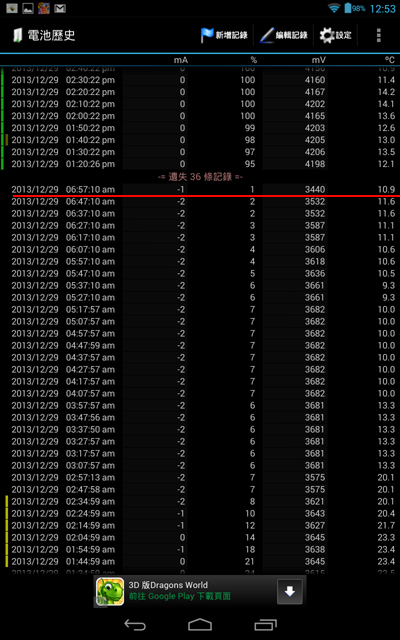Image resolution: width=400 pixels, height=640 pixels.
Task: Select the 01:44:59 am record row
Action: pyautogui.click(x=200, y=562)
